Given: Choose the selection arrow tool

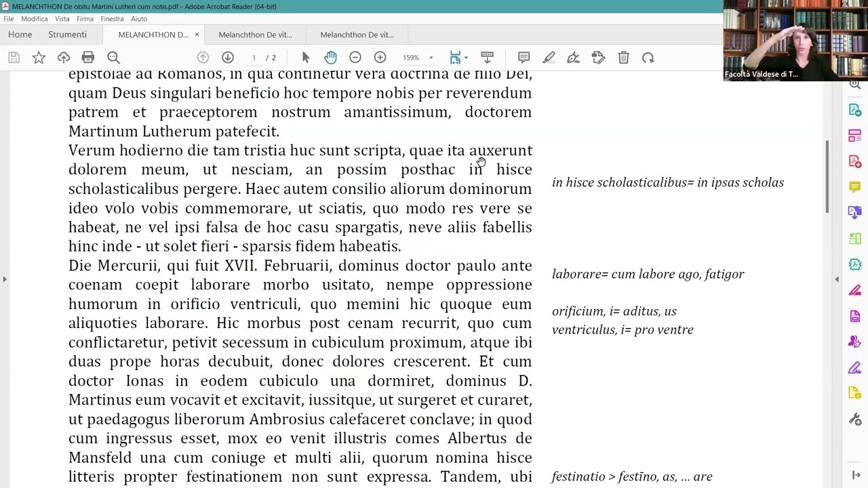Looking at the screenshot, I should (x=305, y=58).
